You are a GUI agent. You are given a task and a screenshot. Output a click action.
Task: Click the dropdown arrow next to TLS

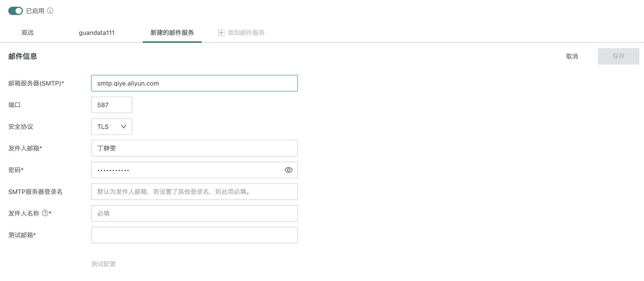[124, 127]
